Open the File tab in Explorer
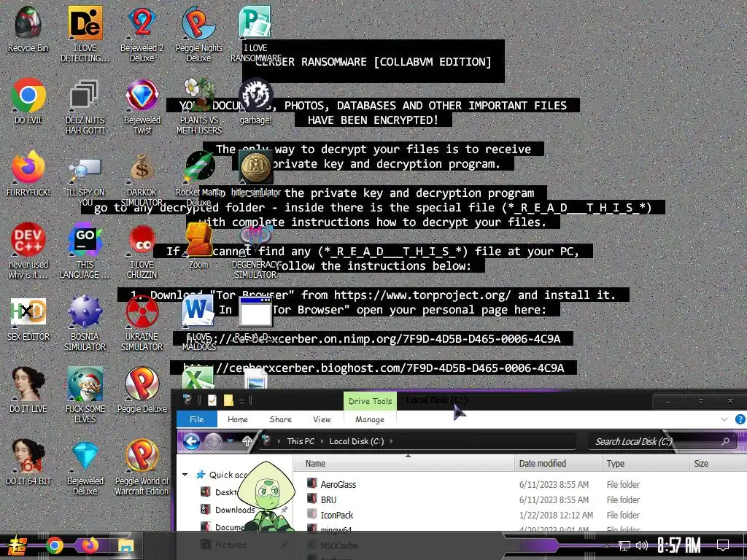The width and height of the screenshot is (747, 560). (197, 419)
